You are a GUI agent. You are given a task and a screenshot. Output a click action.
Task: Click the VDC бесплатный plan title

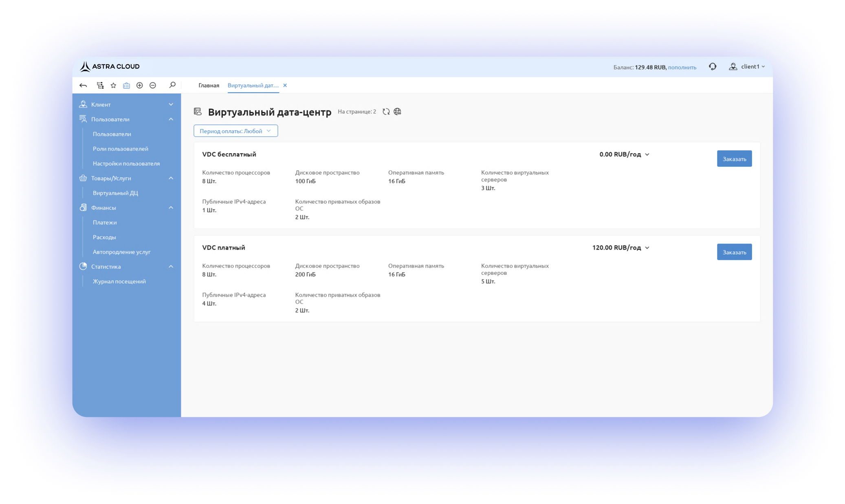point(229,154)
